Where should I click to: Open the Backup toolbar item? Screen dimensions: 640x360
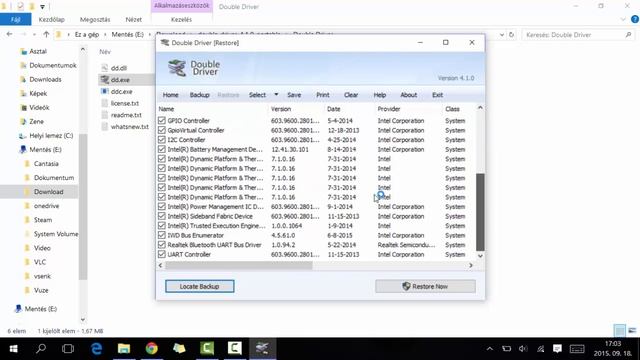[199, 95]
